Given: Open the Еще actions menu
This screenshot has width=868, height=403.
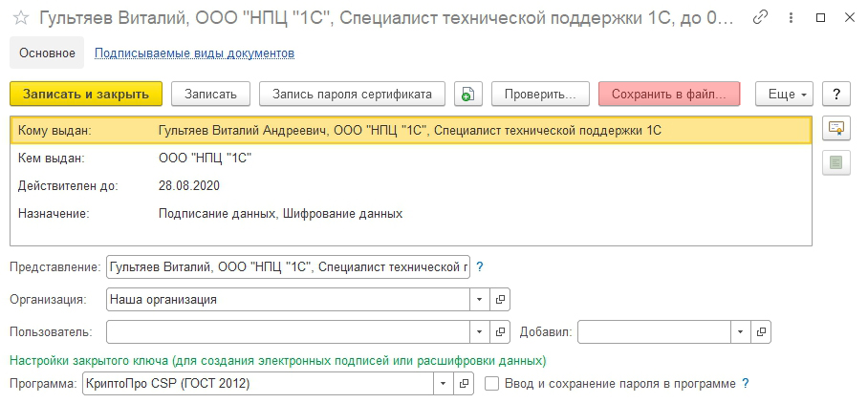Looking at the screenshot, I should [784, 94].
